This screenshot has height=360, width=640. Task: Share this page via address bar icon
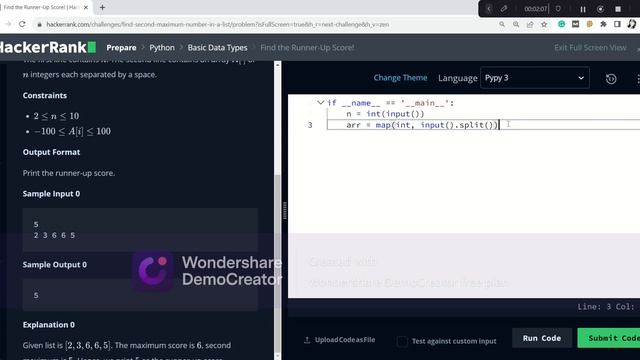click(530, 24)
